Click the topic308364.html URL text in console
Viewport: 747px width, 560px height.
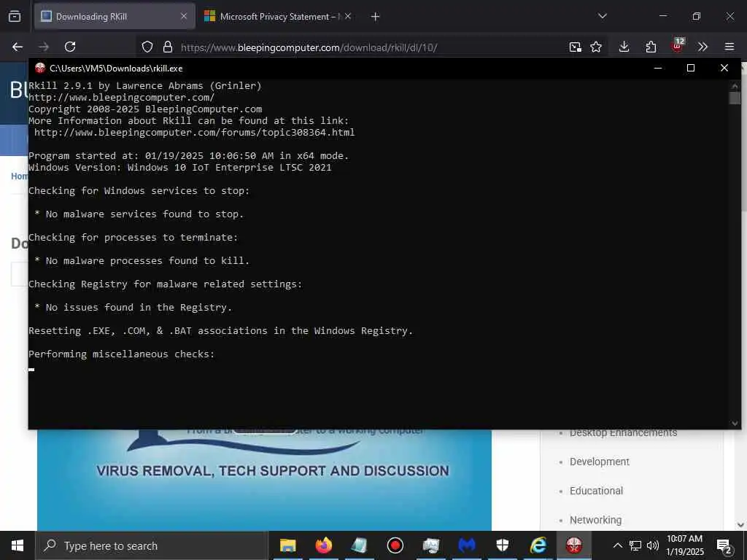pyautogui.click(x=194, y=133)
